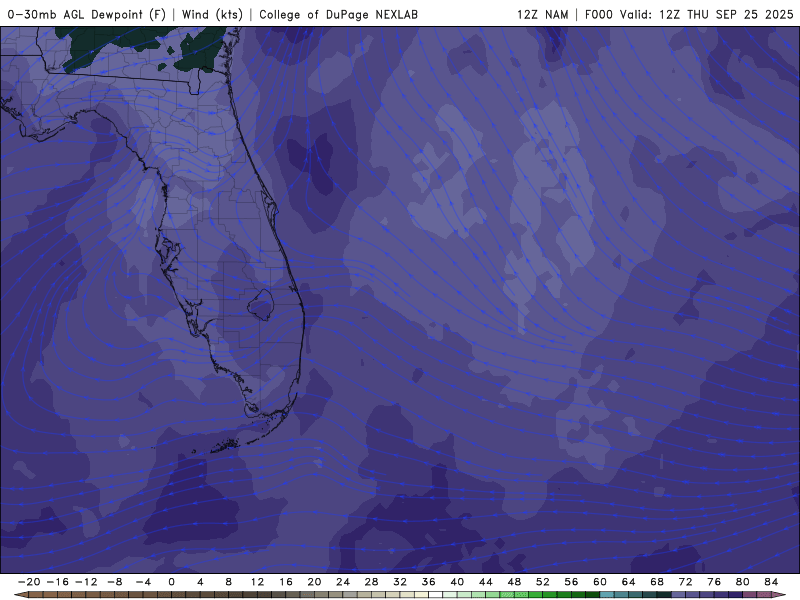Image resolution: width=800 pixels, height=600 pixels.
Task: Select the -16 value on the color scale
Action: (x=57, y=582)
